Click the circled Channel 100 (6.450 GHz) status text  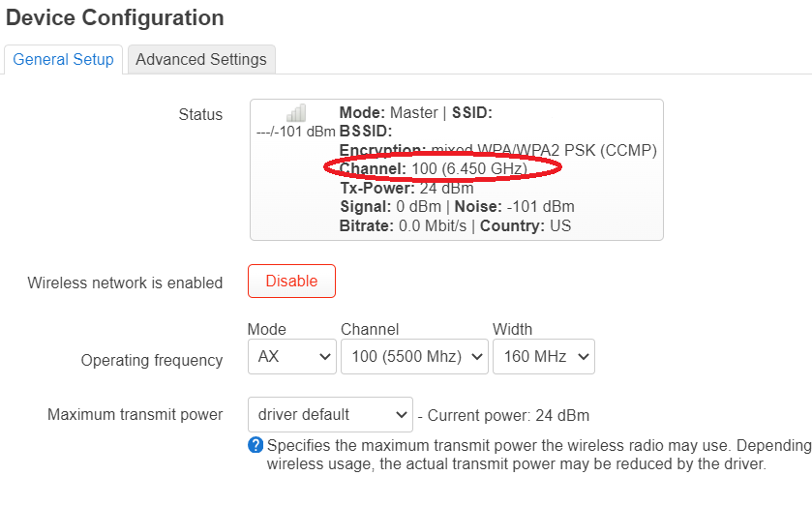tap(433, 169)
